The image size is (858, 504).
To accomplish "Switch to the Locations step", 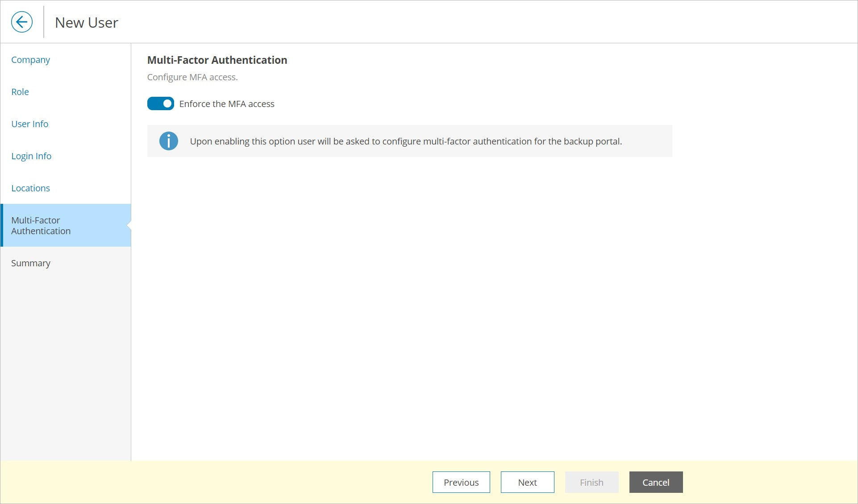I will [30, 188].
